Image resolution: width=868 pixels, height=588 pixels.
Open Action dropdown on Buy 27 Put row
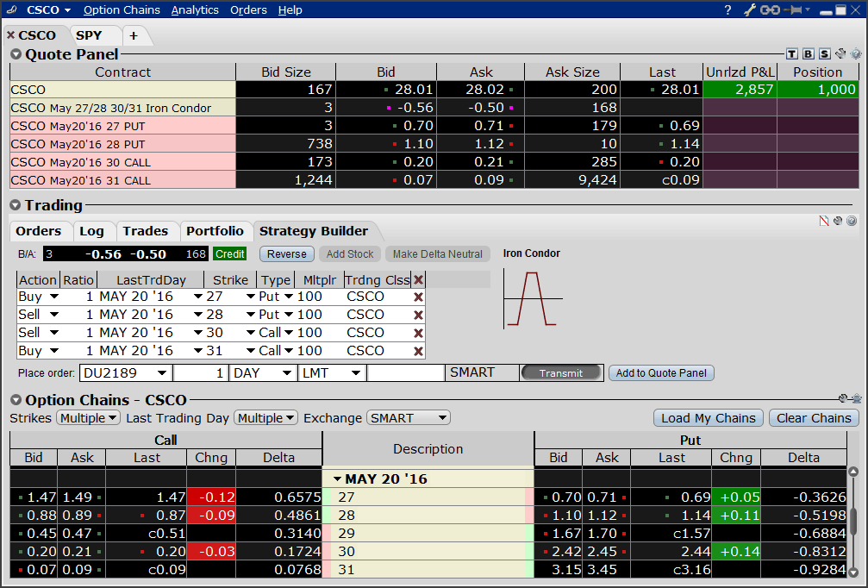click(54, 297)
